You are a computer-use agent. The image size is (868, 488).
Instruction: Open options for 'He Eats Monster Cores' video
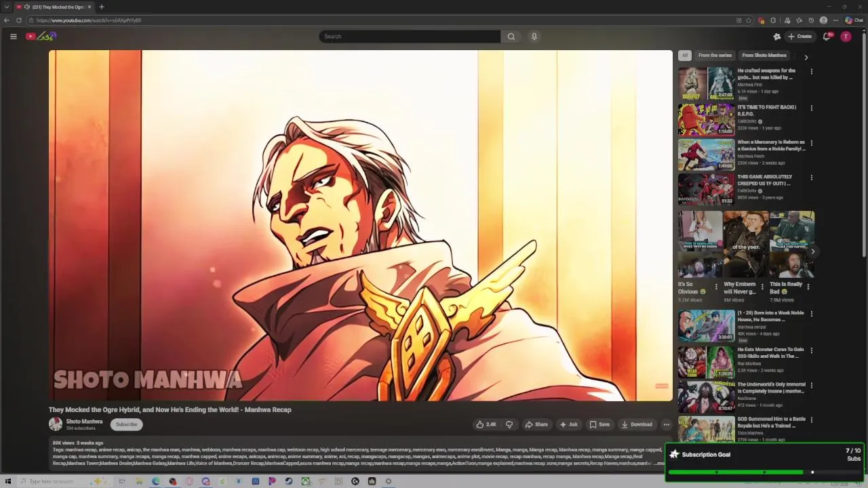811,350
